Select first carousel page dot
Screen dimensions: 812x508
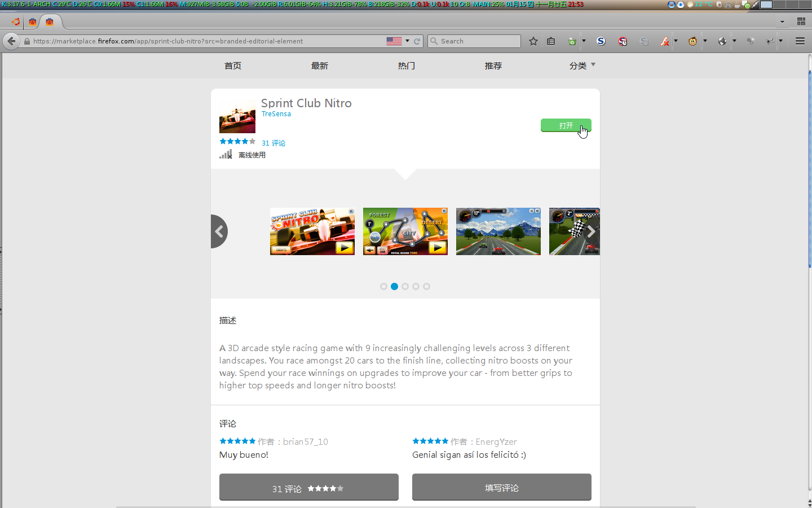pos(383,287)
